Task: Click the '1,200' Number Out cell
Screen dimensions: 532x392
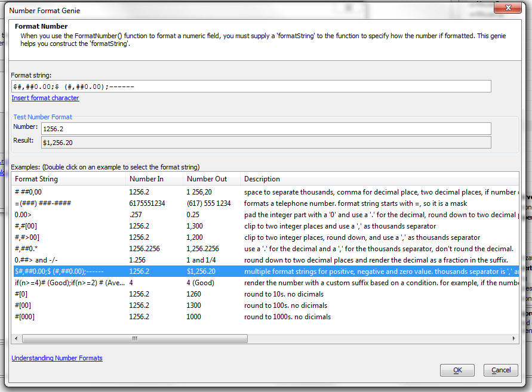Action: 195,237
